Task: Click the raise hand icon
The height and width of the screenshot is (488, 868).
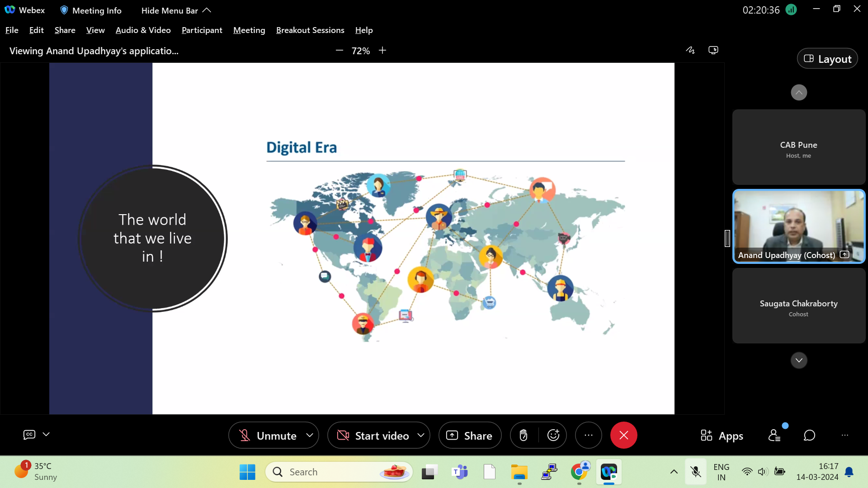Action: [524, 436]
